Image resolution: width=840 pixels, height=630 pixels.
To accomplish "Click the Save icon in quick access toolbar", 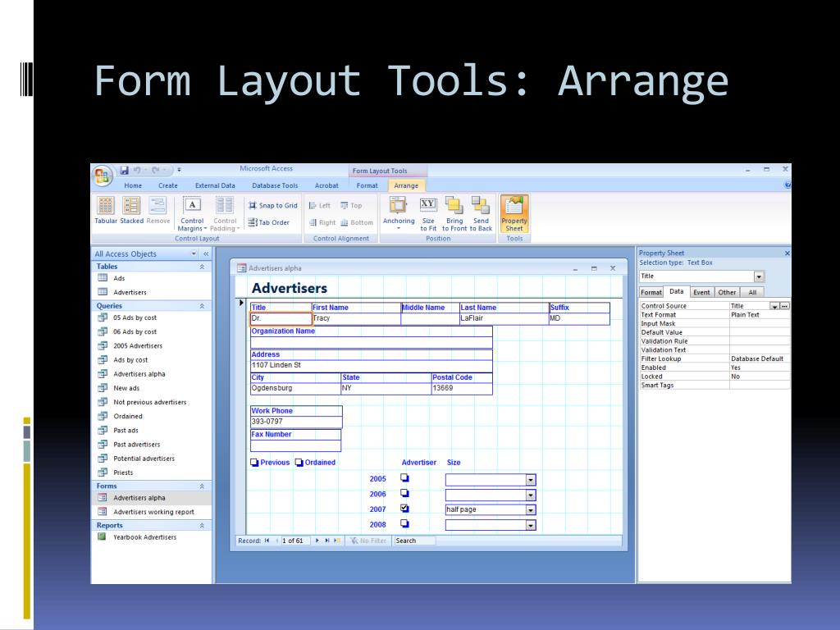I will [125, 171].
